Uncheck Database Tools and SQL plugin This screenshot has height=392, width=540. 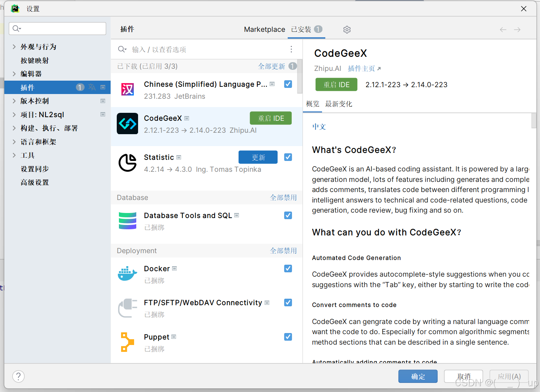(x=288, y=216)
